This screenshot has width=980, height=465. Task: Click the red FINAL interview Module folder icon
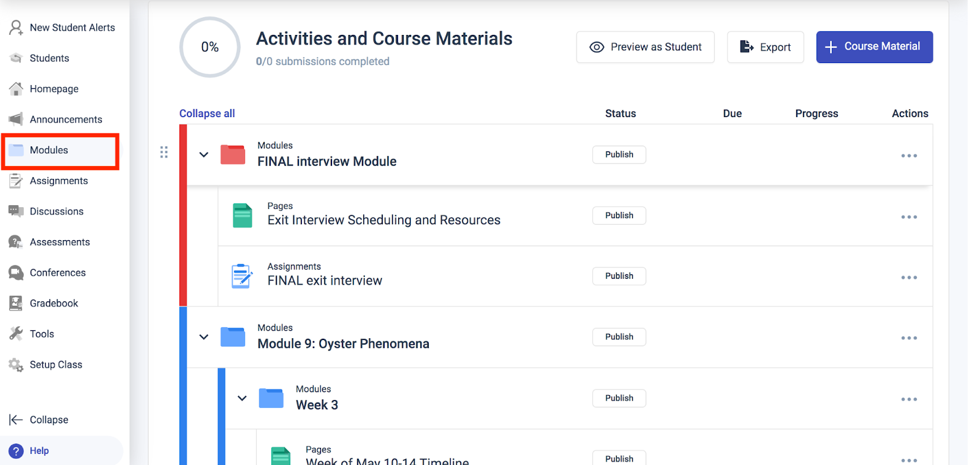(233, 154)
